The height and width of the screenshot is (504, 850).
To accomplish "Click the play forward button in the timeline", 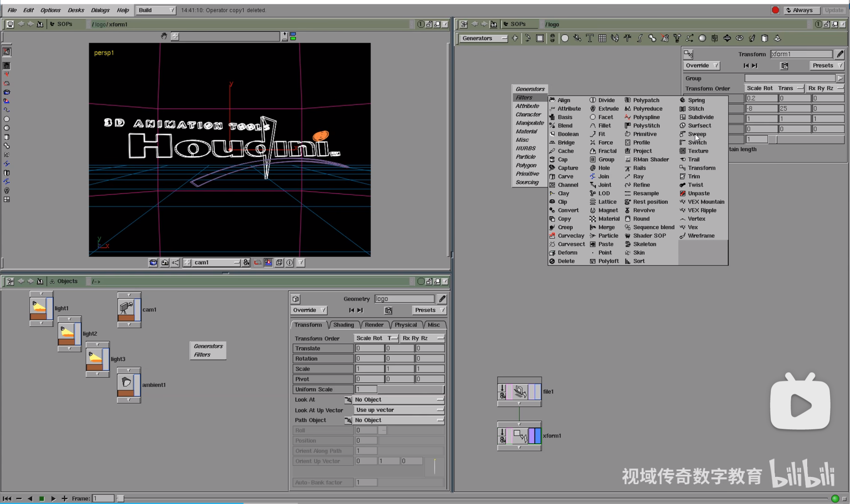I will (x=53, y=498).
